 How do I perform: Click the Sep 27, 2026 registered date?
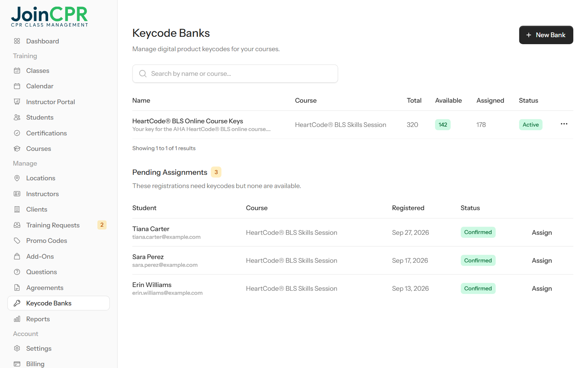(410, 233)
